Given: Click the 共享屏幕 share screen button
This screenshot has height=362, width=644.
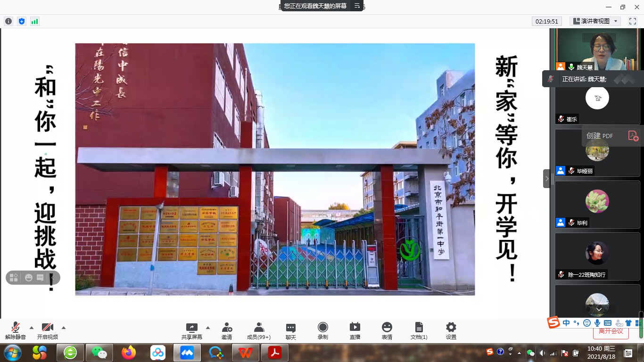Looking at the screenshot, I should pyautogui.click(x=192, y=331).
